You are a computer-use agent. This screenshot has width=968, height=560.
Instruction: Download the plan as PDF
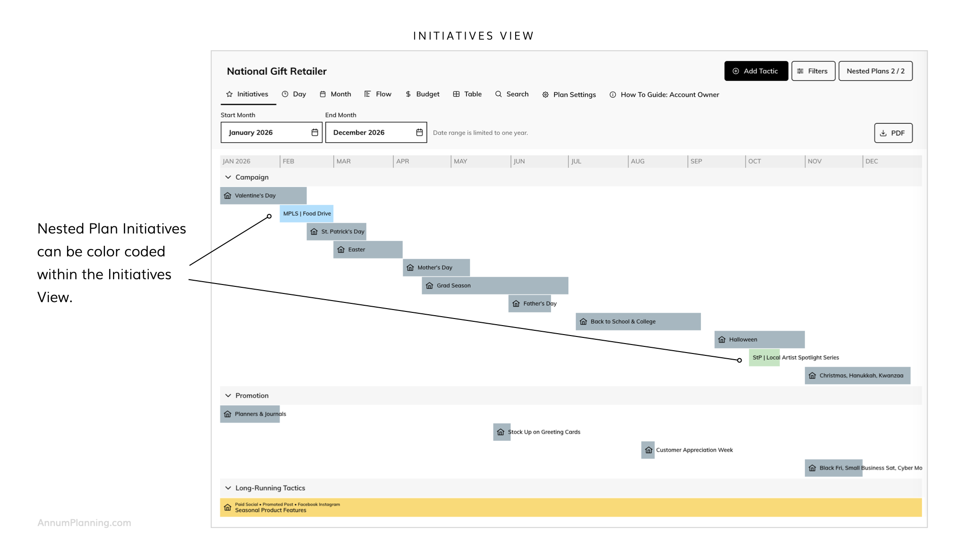(x=893, y=133)
